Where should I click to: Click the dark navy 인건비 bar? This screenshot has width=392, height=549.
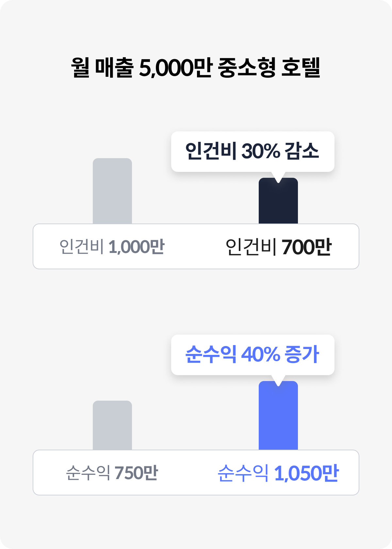pyautogui.click(x=278, y=201)
